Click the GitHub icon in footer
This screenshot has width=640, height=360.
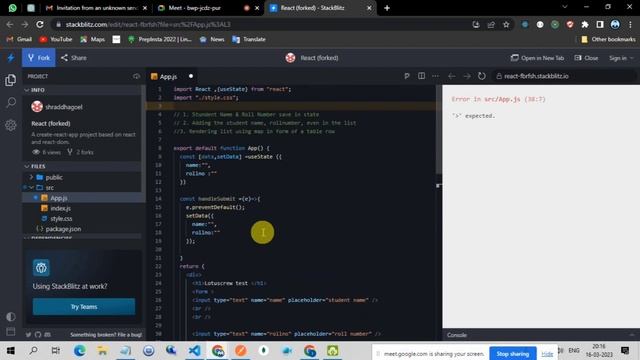(38, 335)
